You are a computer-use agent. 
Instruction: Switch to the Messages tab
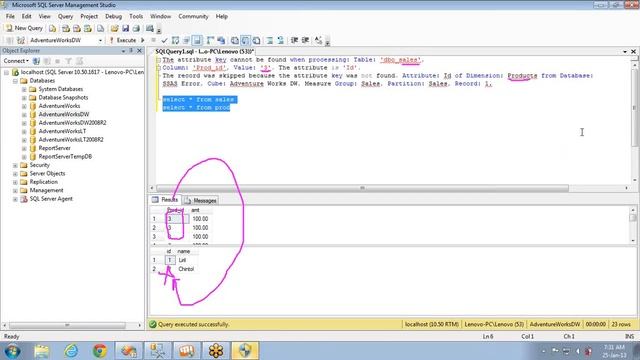tap(201, 200)
